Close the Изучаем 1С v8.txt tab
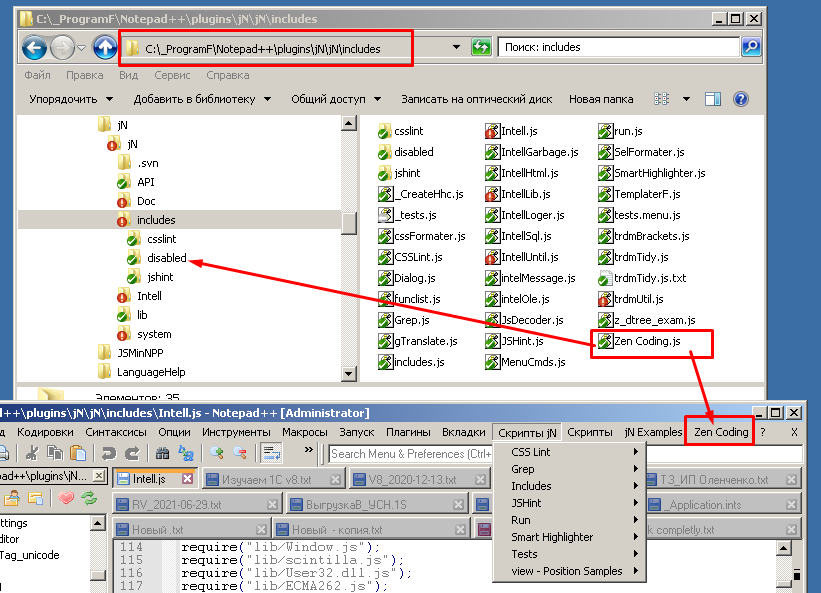 pos(336,479)
